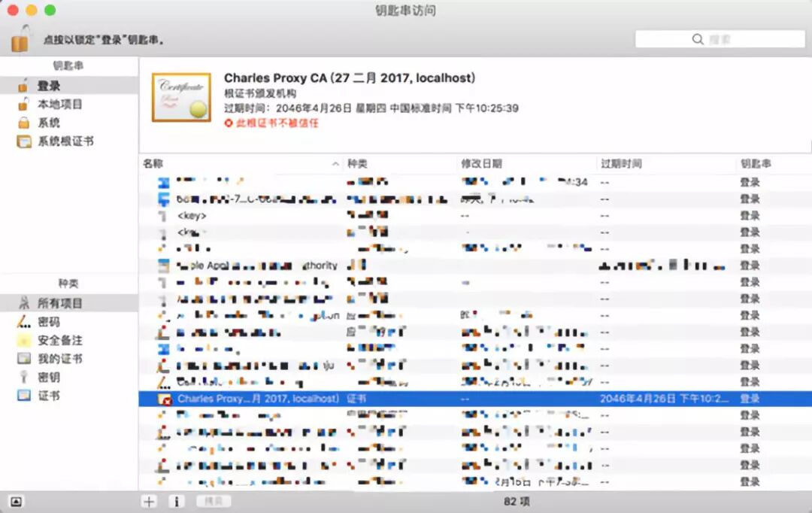
Task: Click the Charles Proxy CA title text
Action: pos(350,77)
